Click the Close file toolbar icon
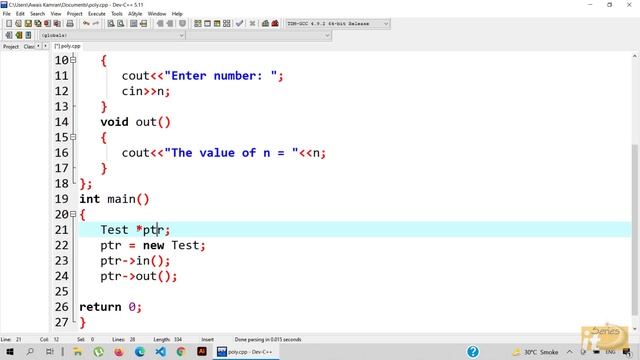 (x=48, y=24)
